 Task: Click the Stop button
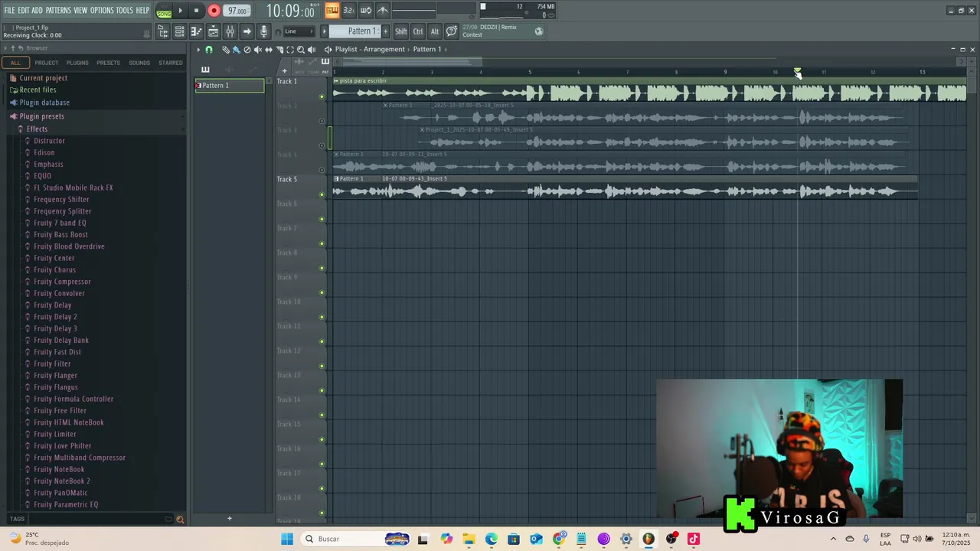click(x=196, y=11)
